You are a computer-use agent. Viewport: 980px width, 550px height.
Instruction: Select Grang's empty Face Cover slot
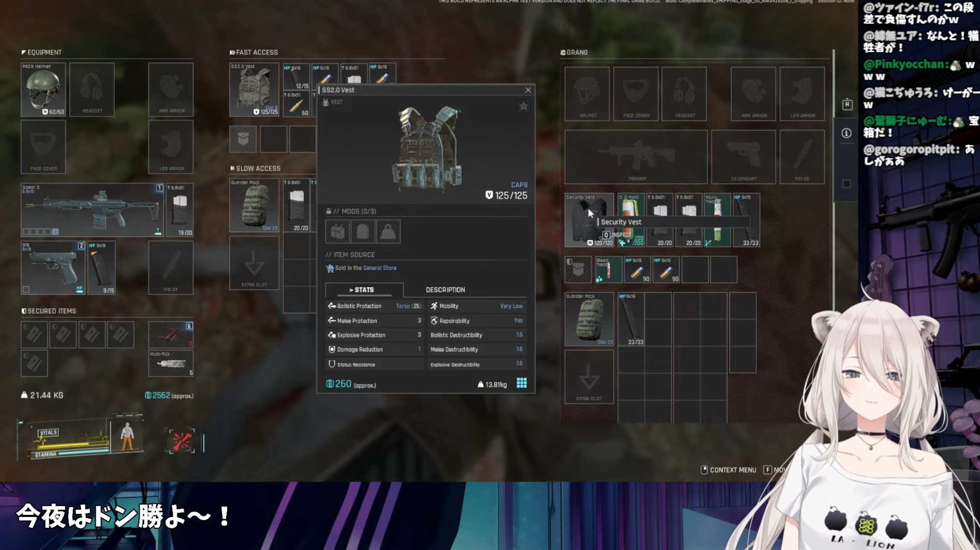coord(636,94)
